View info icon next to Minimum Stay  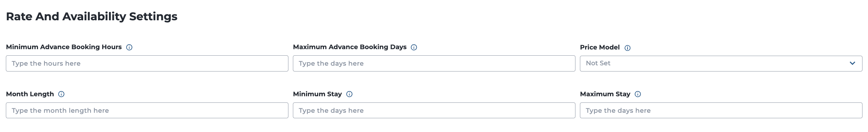[349, 94]
